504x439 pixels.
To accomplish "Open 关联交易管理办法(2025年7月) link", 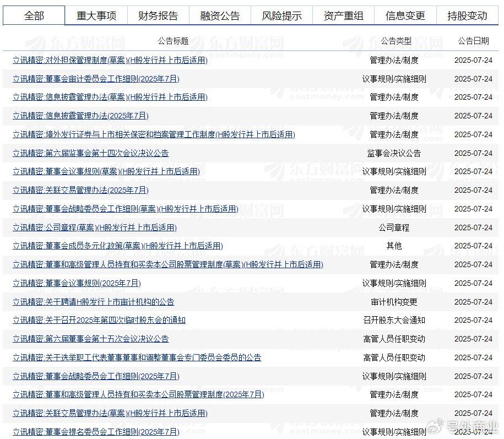I will click(x=80, y=190).
